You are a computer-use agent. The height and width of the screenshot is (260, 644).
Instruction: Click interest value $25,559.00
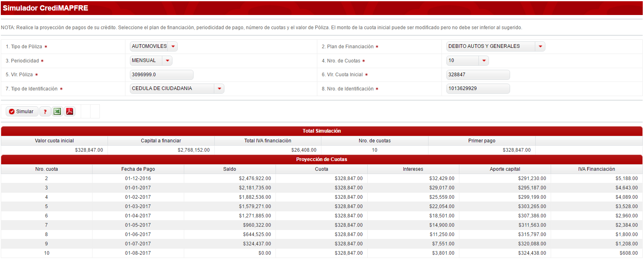(x=442, y=197)
